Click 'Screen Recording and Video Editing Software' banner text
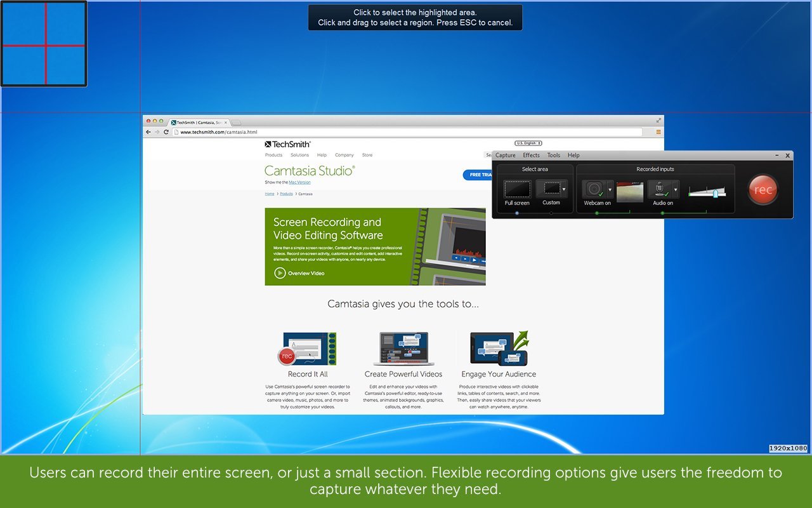This screenshot has height=508, width=812. point(327,229)
